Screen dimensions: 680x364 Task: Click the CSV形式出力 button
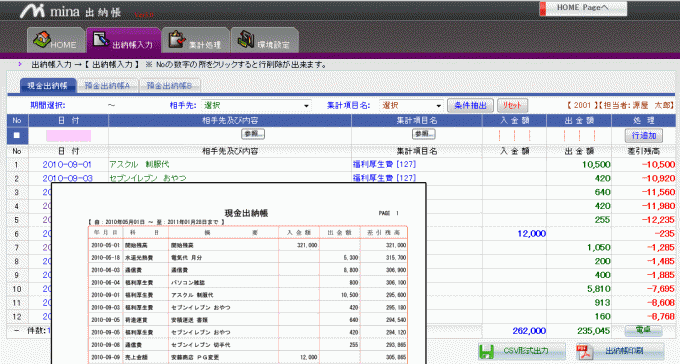click(522, 351)
